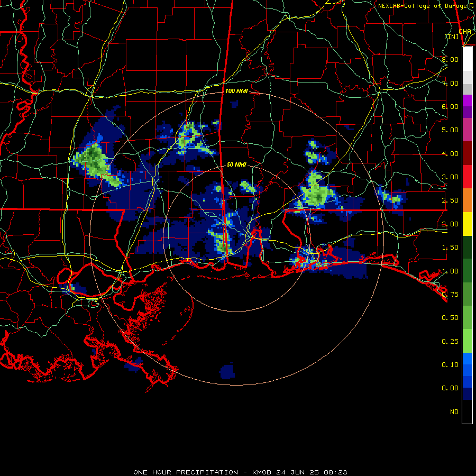Click the 0.10 legend value
Image resolution: width=476 pixels, height=476 pixels.
tap(450, 364)
